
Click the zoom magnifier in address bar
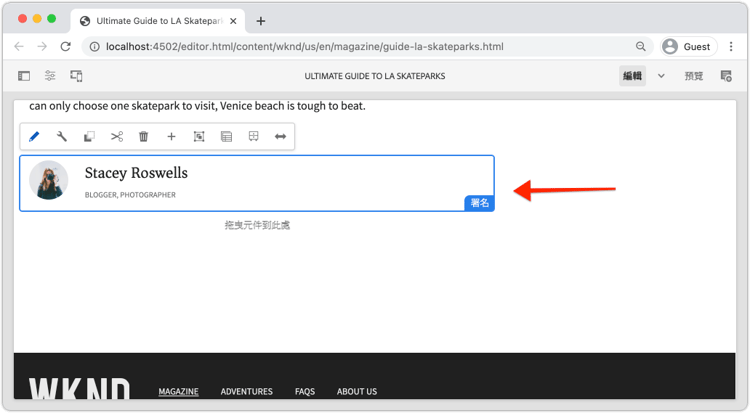tap(640, 46)
